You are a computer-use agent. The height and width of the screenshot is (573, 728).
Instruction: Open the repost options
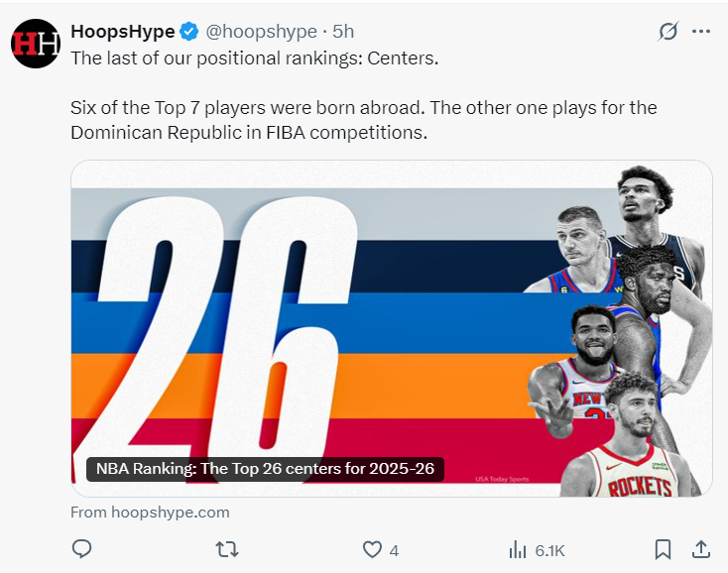pyautogui.click(x=227, y=548)
